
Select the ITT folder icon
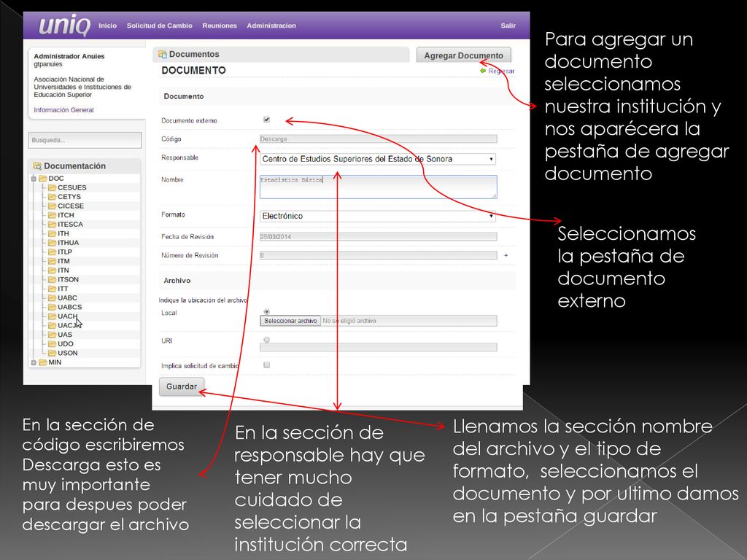tap(52, 289)
